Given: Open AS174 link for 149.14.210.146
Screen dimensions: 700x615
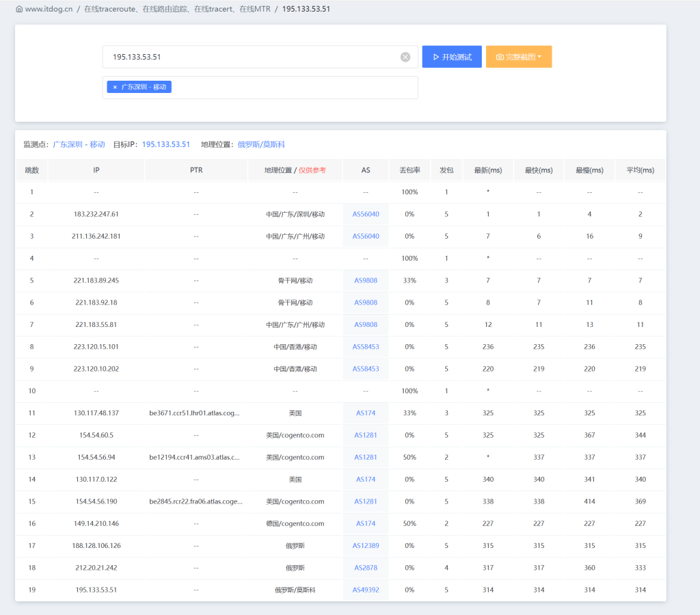Looking at the screenshot, I should point(366,524).
